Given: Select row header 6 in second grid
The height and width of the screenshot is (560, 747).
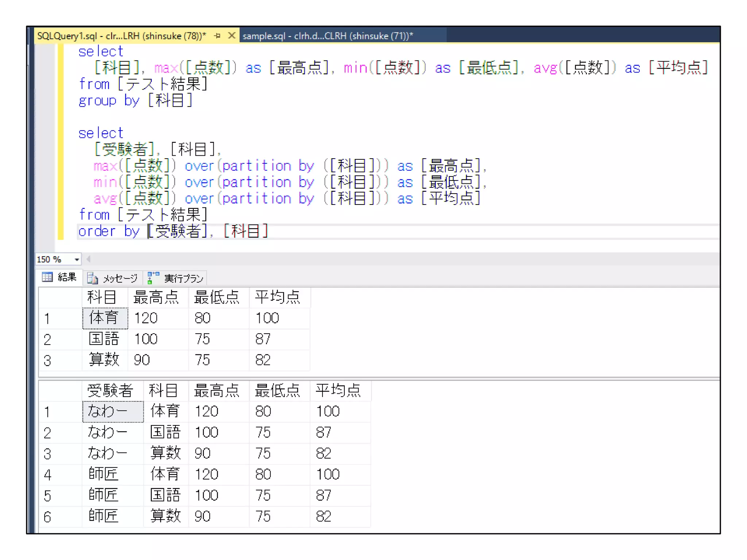Looking at the screenshot, I should coord(48,517).
